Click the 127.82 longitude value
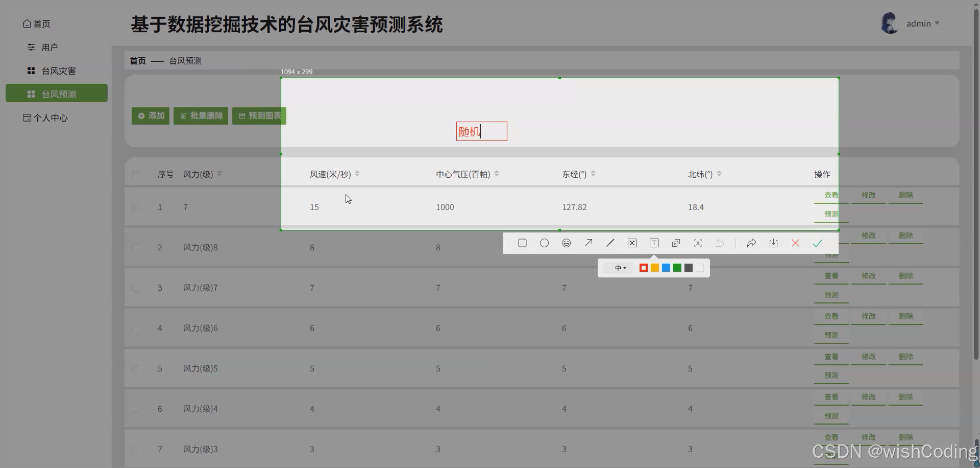 coord(574,207)
